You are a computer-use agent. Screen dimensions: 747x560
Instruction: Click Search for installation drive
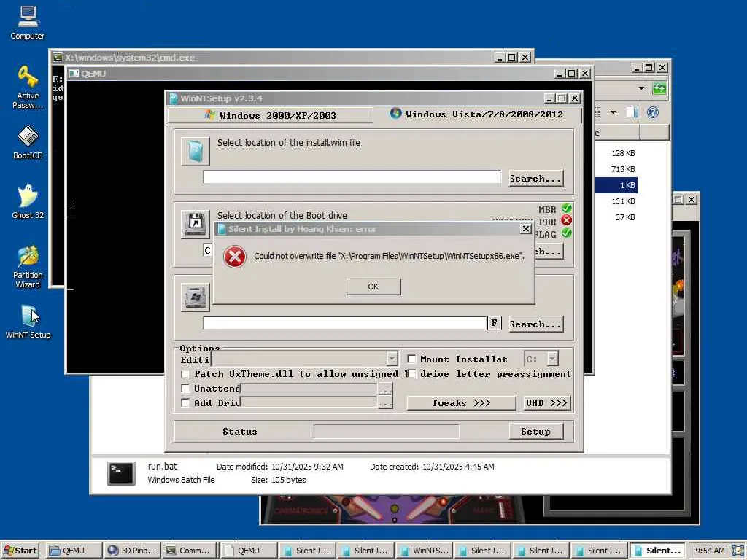click(x=536, y=324)
